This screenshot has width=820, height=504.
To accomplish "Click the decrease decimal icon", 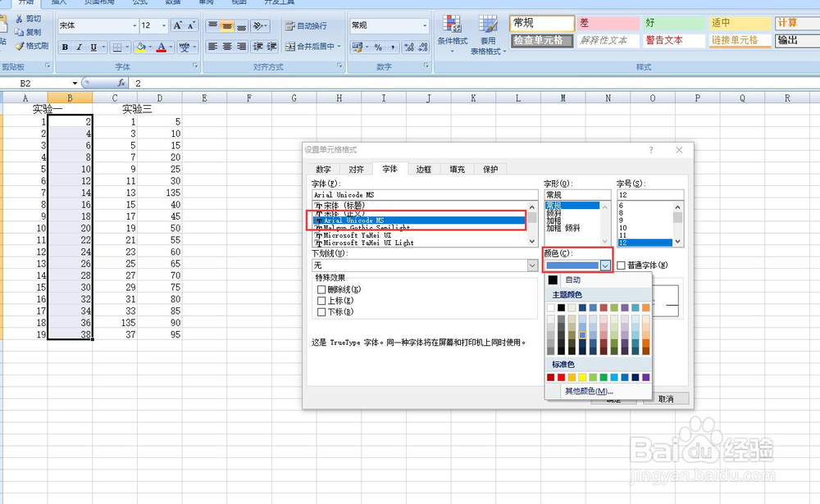I will pyautogui.click(x=423, y=47).
